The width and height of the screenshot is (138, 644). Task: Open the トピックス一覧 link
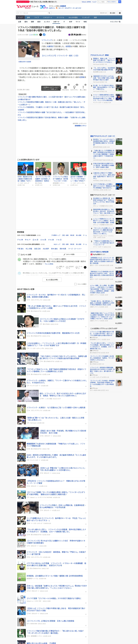point(115,22)
